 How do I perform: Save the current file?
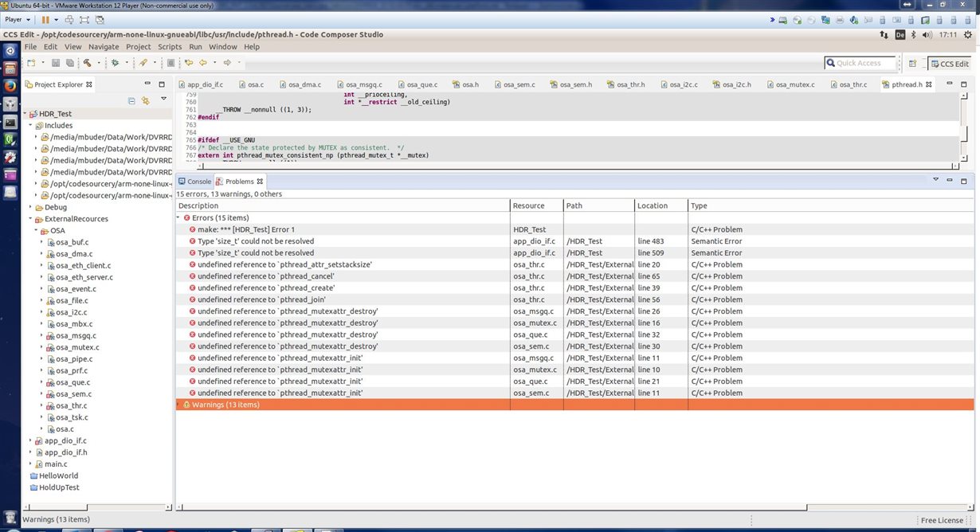coord(56,64)
